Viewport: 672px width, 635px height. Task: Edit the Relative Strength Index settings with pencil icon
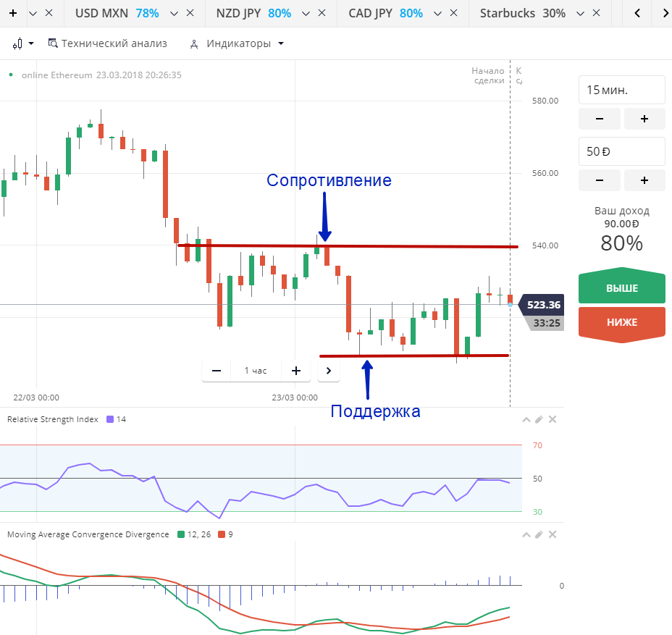[x=539, y=419]
